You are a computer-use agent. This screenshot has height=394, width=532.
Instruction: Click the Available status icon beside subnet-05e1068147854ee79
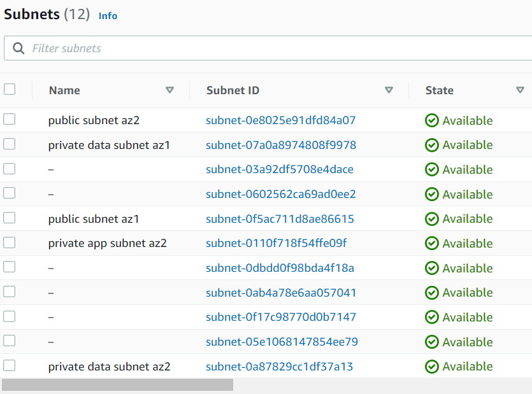click(x=432, y=342)
